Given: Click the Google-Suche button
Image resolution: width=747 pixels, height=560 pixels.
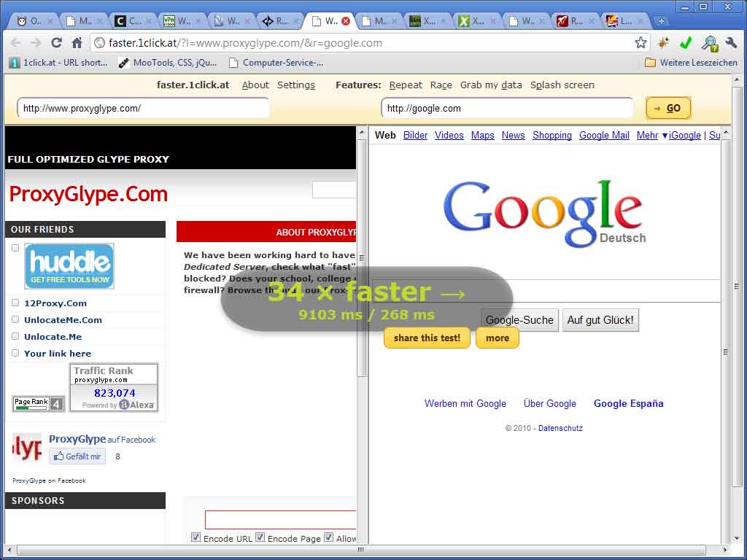Looking at the screenshot, I should 519,320.
